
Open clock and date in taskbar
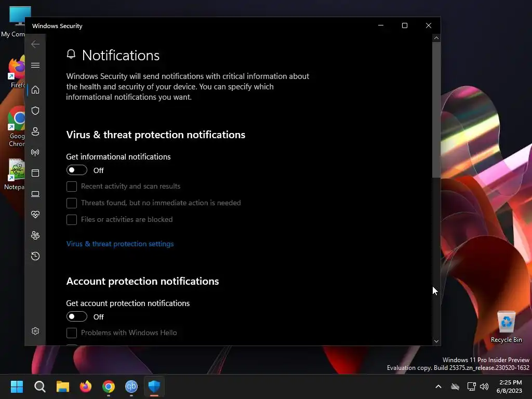(x=510, y=387)
